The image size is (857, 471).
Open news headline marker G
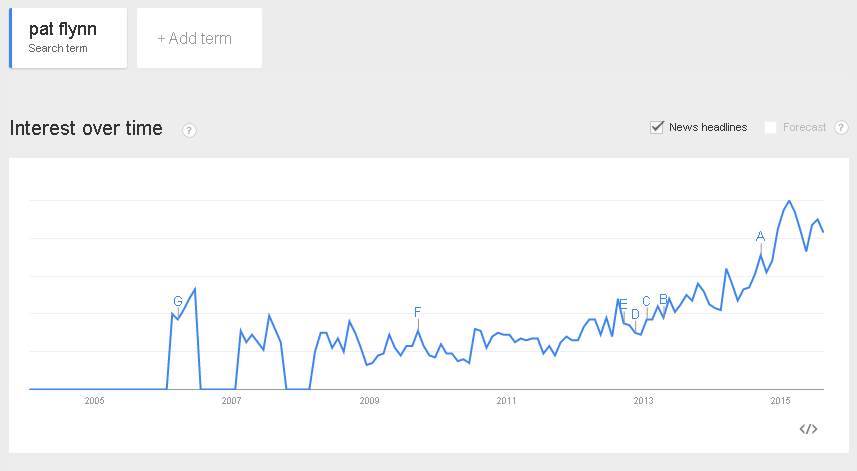[x=178, y=301]
